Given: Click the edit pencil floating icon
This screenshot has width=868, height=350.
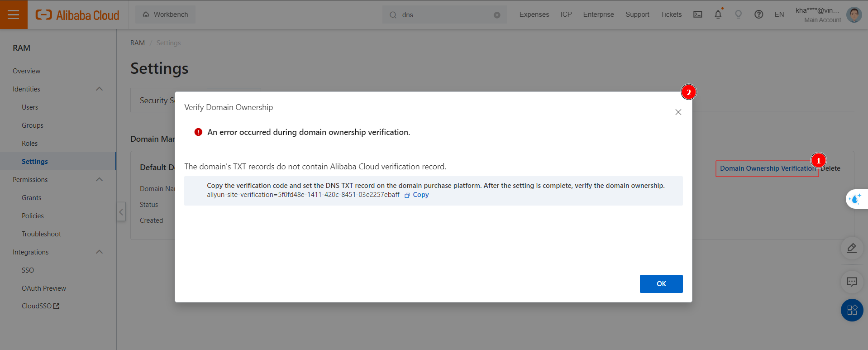Looking at the screenshot, I should click(x=852, y=248).
